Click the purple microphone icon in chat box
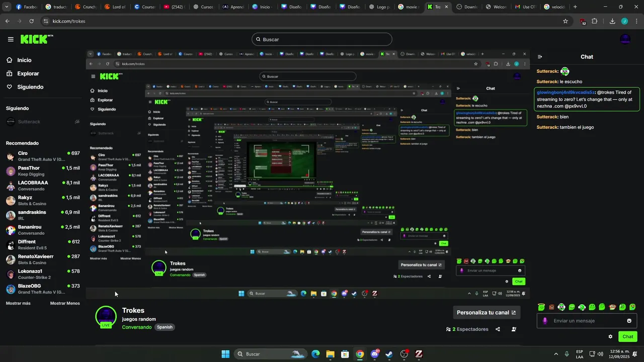Screen dimensions: 644x362 (x=545, y=321)
